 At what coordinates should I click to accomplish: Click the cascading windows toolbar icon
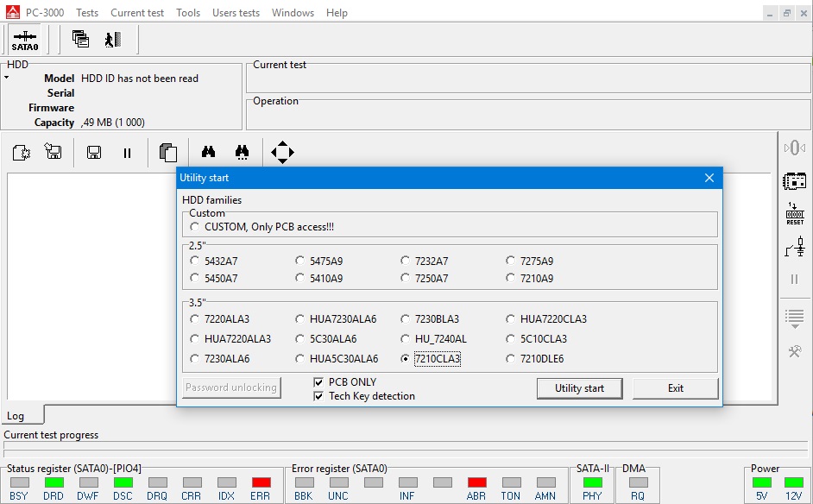coord(80,39)
